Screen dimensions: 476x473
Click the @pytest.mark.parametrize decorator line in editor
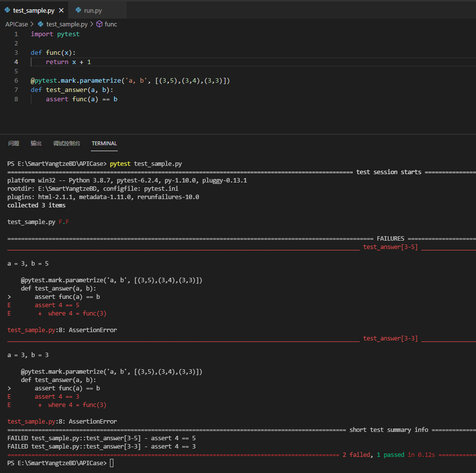coord(130,81)
